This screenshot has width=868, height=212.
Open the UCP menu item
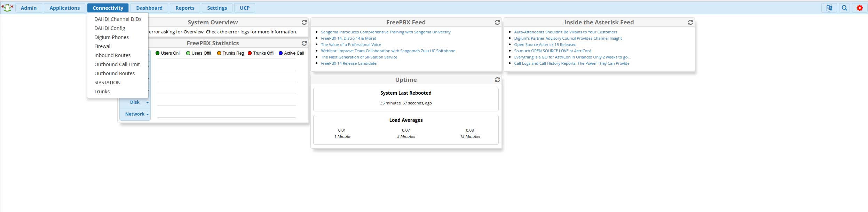pyautogui.click(x=245, y=8)
